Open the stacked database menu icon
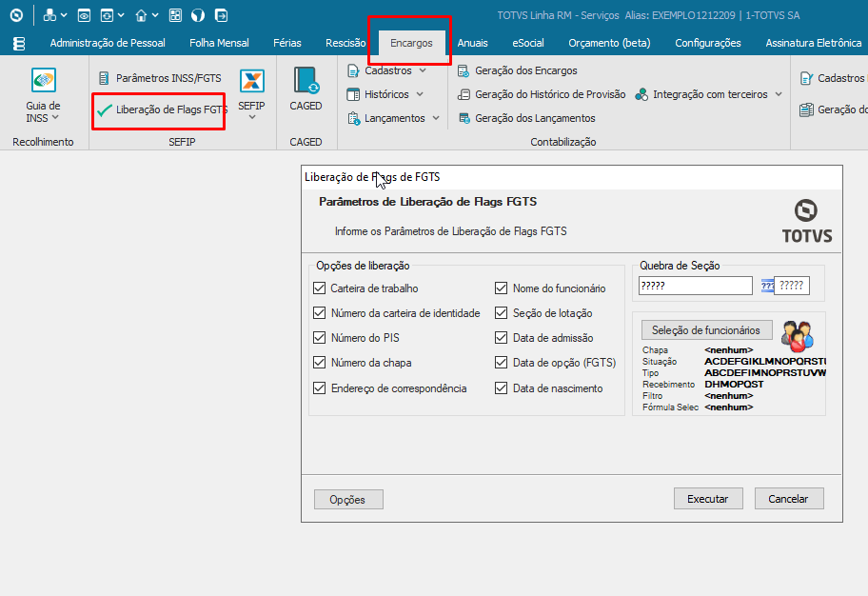 19,43
